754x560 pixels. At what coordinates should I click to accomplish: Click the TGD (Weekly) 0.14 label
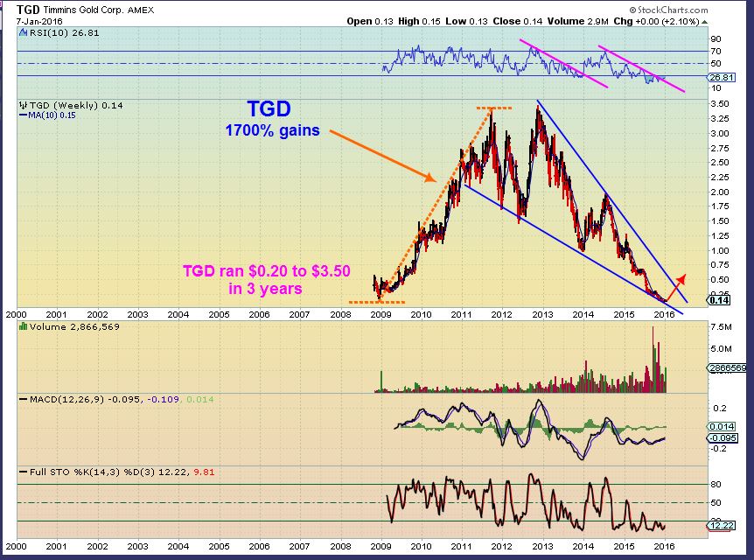(x=76, y=105)
